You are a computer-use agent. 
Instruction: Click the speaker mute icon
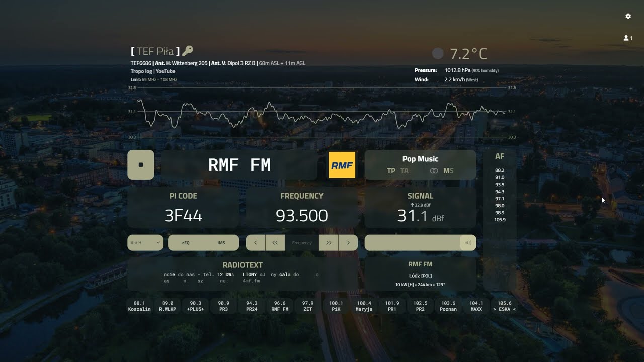click(x=468, y=243)
